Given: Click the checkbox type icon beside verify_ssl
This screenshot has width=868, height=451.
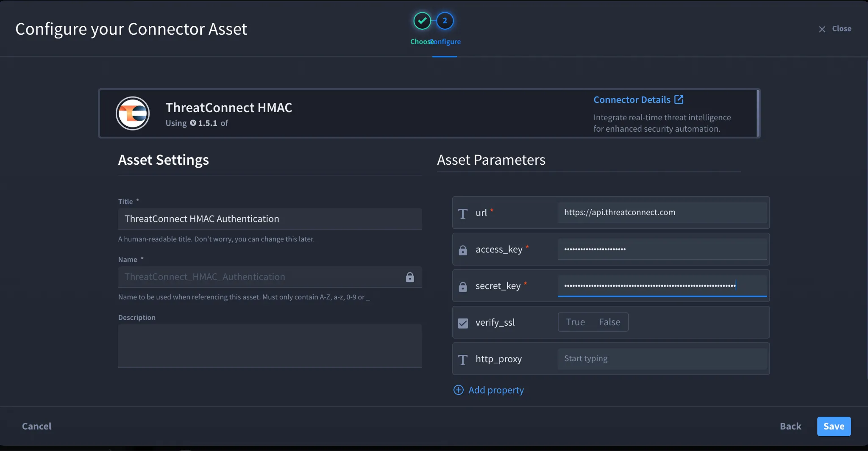Looking at the screenshot, I should (463, 323).
